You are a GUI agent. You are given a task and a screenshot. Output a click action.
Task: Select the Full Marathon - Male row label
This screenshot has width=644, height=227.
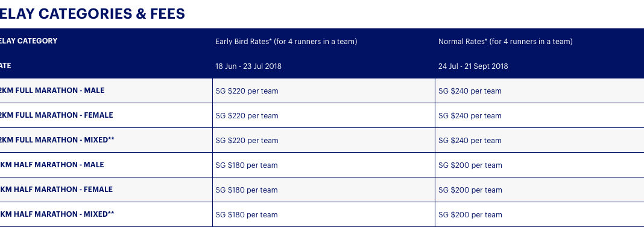pos(52,91)
